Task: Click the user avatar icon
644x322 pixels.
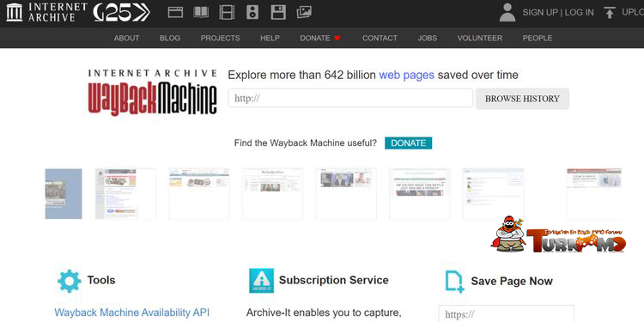Action: click(x=507, y=12)
